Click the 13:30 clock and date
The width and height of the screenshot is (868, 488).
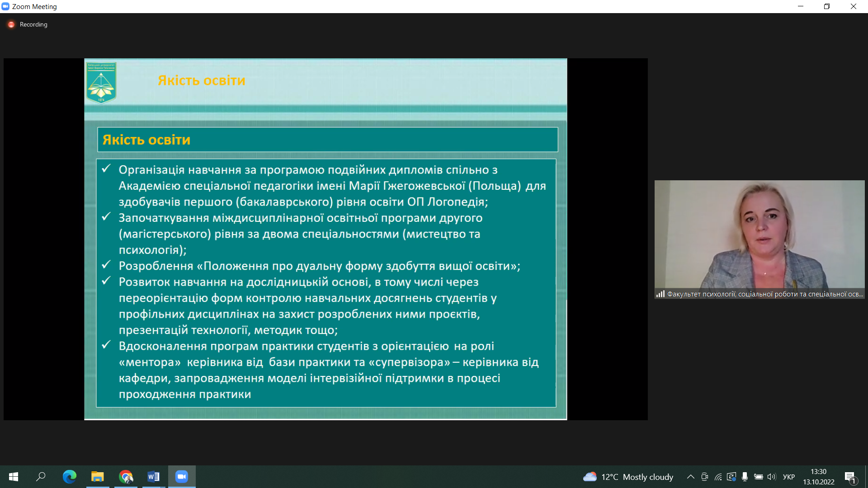(x=818, y=477)
